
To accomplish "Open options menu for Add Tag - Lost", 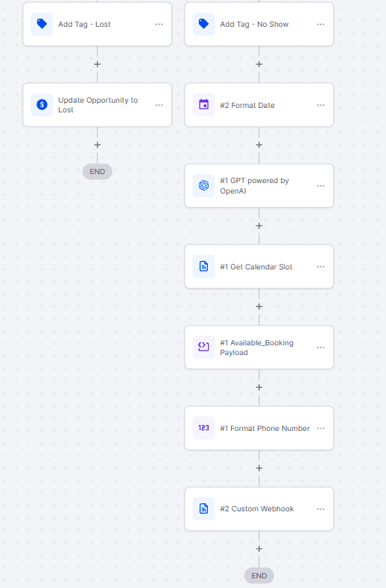I will (159, 25).
